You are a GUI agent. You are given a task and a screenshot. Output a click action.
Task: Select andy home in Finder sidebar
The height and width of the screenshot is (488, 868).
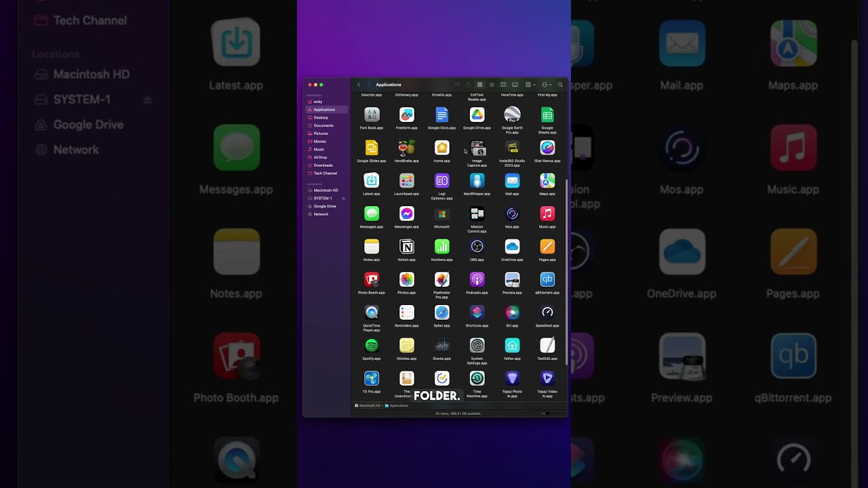coord(327,102)
